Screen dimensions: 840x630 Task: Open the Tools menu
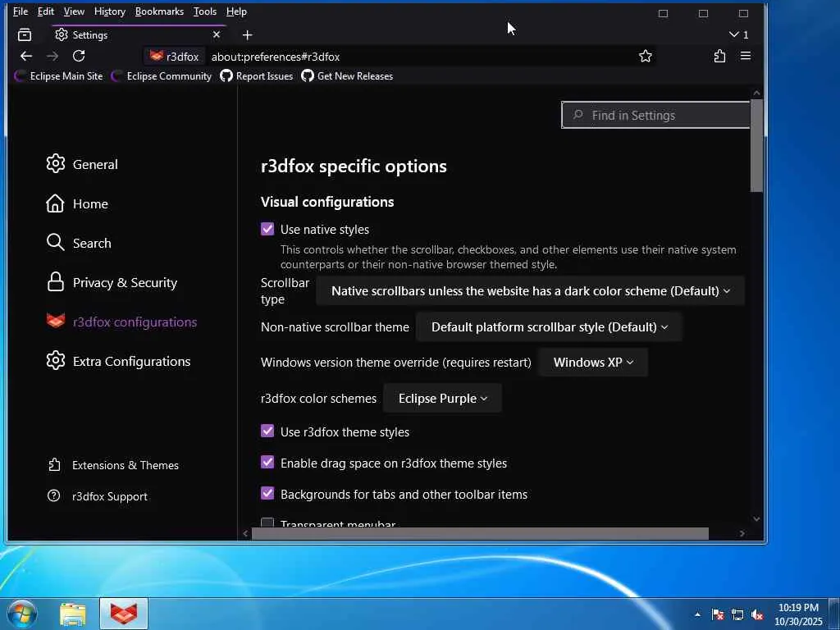(x=204, y=11)
